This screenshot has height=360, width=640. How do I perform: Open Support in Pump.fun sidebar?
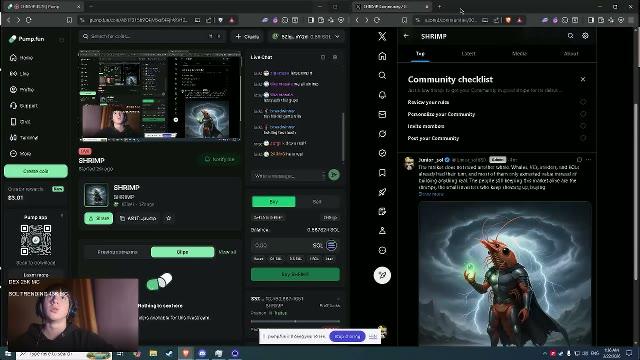[x=24, y=106]
